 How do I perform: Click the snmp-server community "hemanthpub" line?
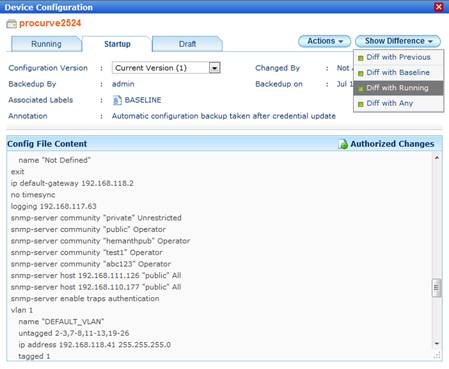click(100, 241)
